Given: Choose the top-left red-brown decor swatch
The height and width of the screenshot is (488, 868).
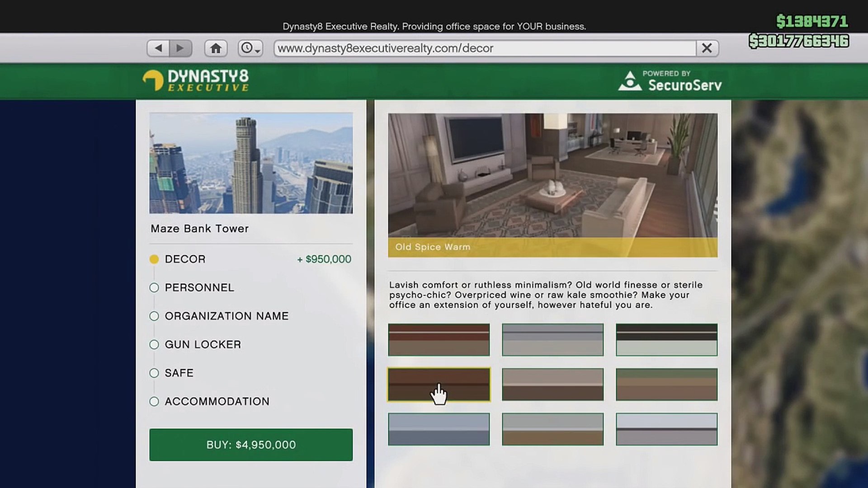Looking at the screenshot, I should (439, 339).
